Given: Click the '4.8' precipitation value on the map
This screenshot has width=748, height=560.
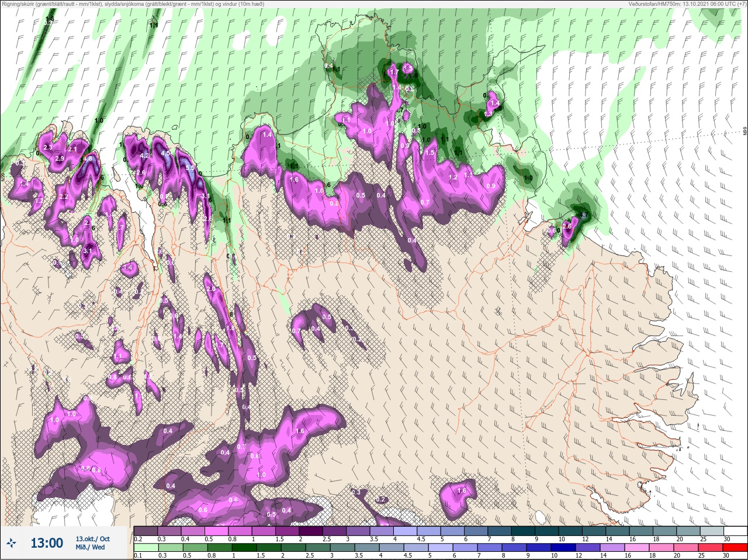Looking at the screenshot, I should coord(88,158).
